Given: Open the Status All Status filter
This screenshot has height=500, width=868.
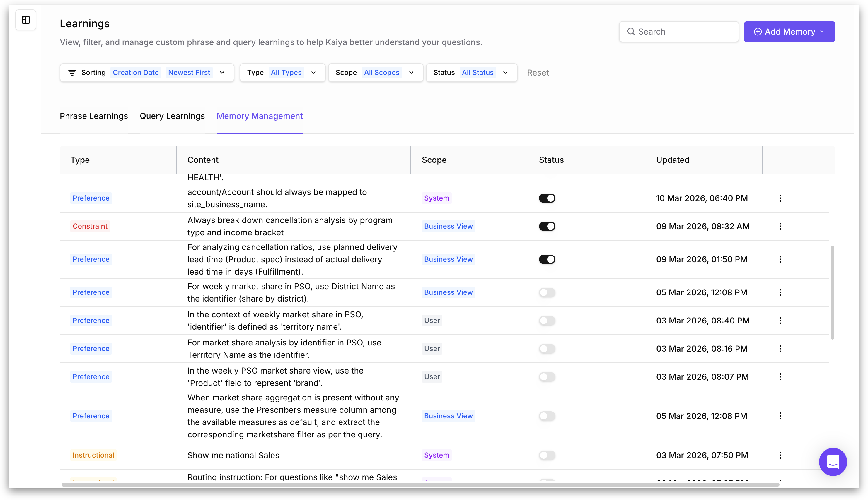Looking at the screenshot, I should 471,73.
